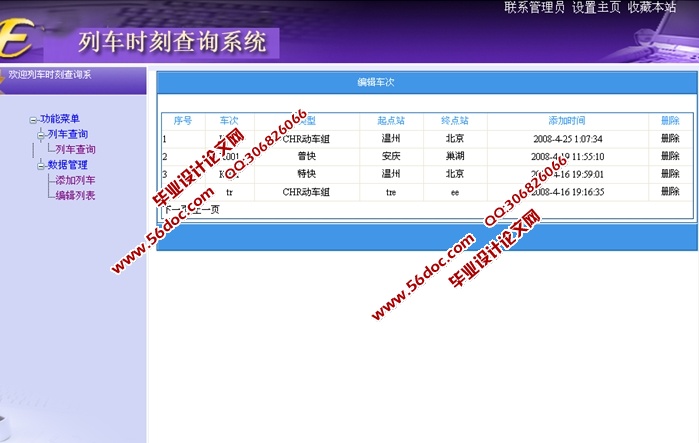Delete row 3, the 特快 train

point(670,174)
